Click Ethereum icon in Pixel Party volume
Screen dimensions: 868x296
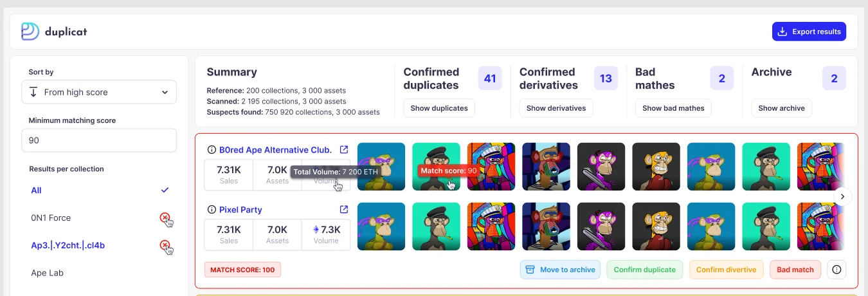pyautogui.click(x=316, y=230)
